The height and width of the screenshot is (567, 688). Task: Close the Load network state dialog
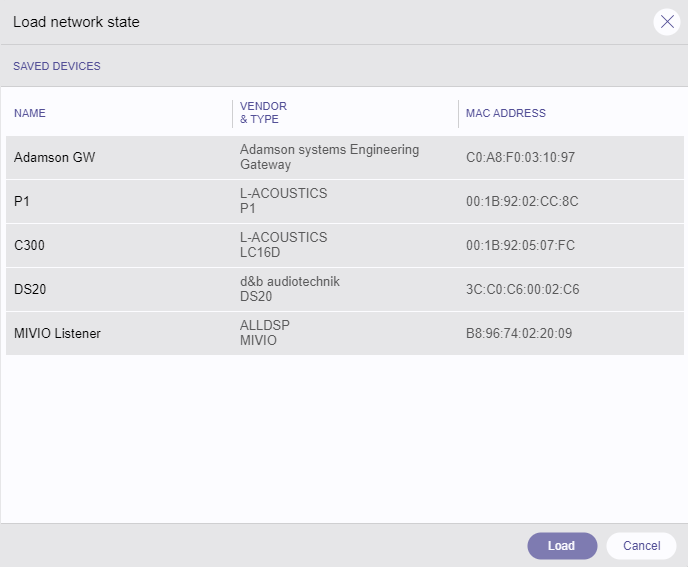[x=667, y=22]
